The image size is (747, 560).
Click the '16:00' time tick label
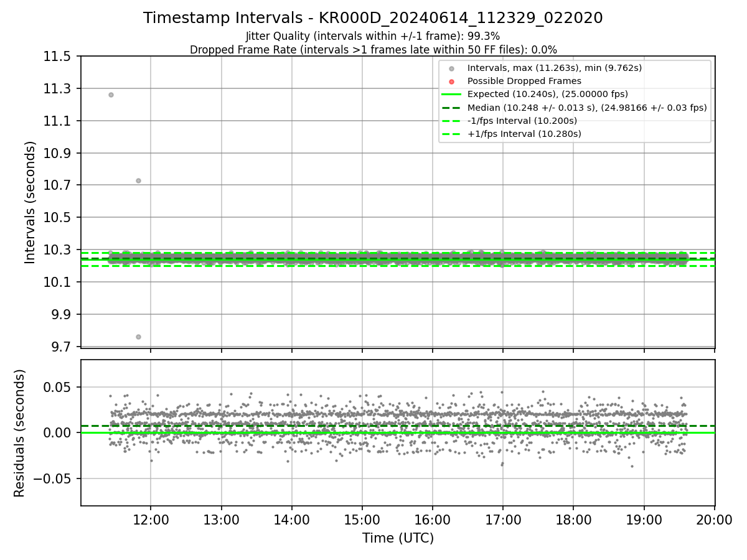[x=432, y=520]
